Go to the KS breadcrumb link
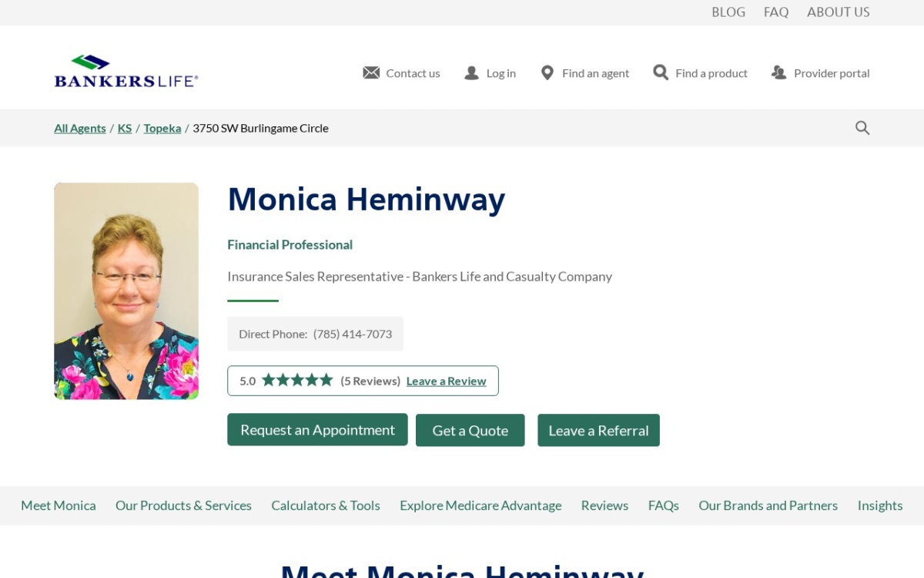 click(x=125, y=128)
